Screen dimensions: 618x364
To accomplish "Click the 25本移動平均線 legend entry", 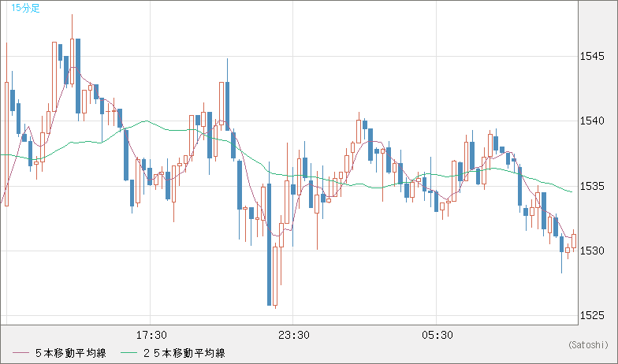I will pos(184,353).
